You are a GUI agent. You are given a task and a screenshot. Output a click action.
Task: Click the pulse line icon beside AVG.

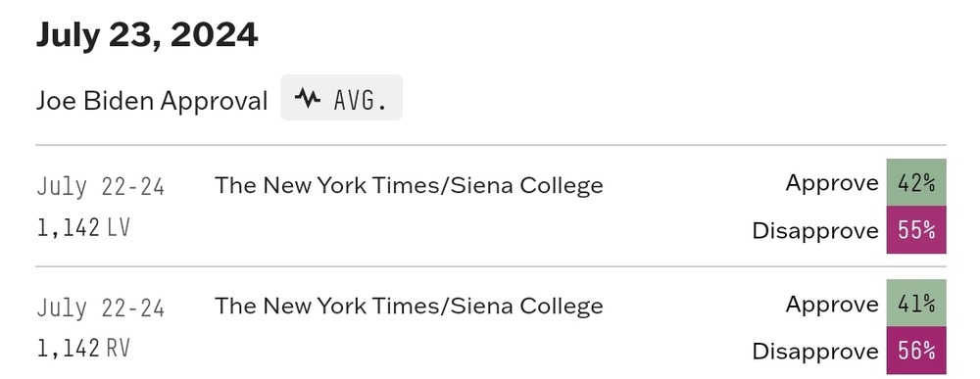308,98
